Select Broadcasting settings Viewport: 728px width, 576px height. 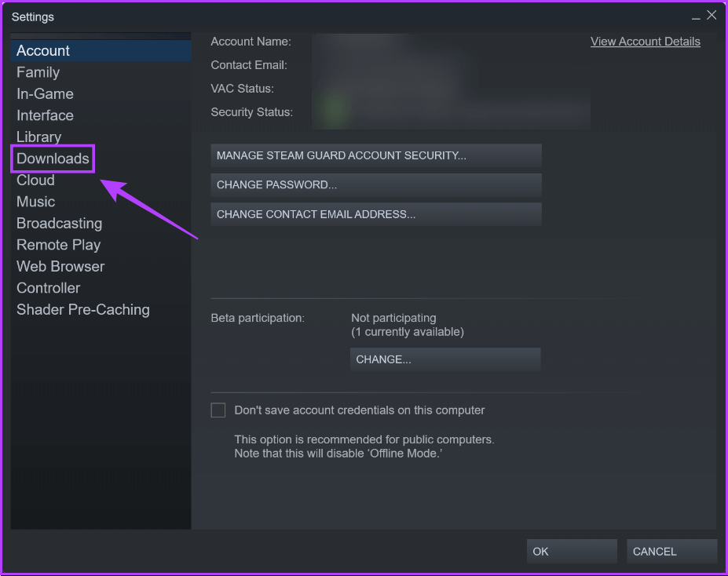pyautogui.click(x=59, y=224)
